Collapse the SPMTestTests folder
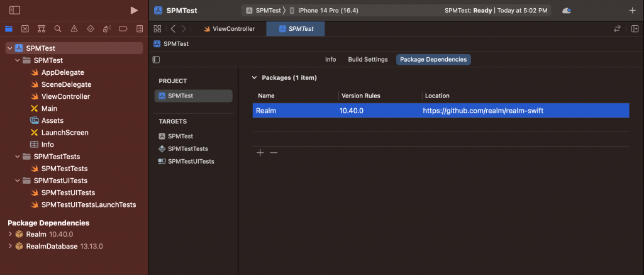This screenshot has width=644, height=275. tap(18, 157)
